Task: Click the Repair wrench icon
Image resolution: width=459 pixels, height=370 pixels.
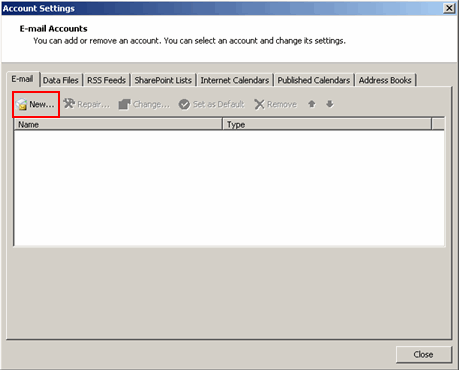Action: [x=69, y=104]
